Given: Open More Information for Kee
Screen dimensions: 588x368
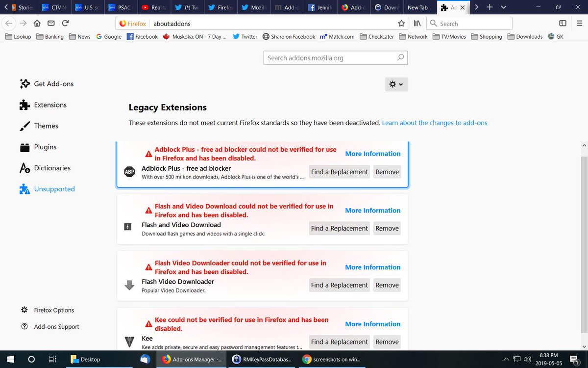Looking at the screenshot, I should (372, 324).
